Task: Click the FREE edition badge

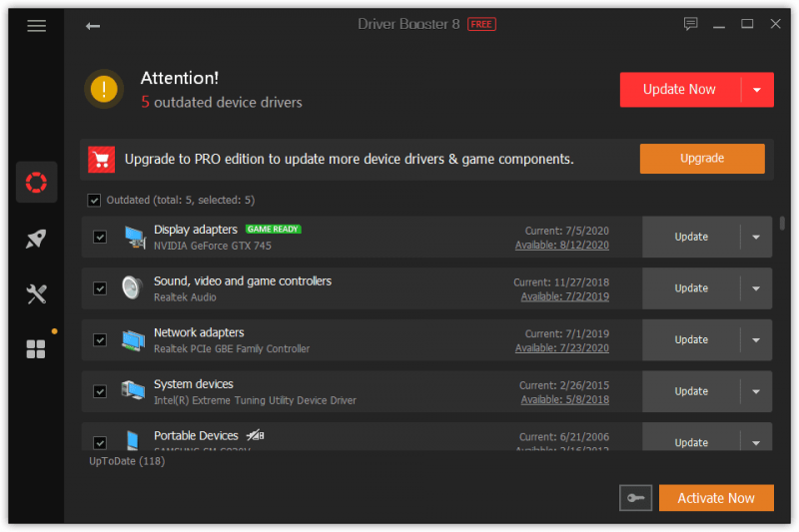Action: [481, 24]
